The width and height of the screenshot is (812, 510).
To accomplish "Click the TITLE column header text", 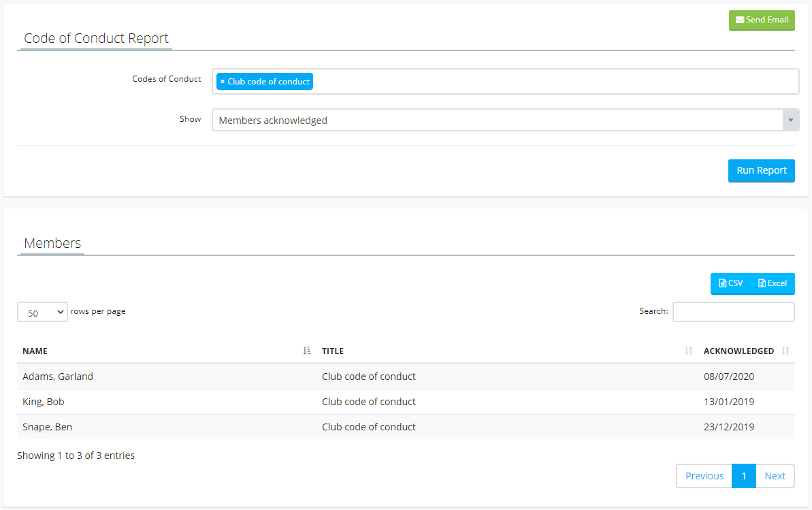I will point(332,351).
